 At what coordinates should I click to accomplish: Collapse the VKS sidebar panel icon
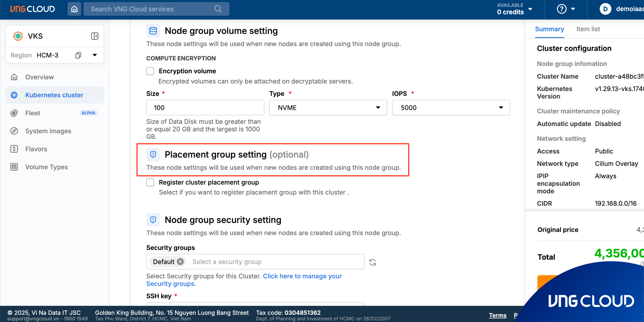[95, 36]
